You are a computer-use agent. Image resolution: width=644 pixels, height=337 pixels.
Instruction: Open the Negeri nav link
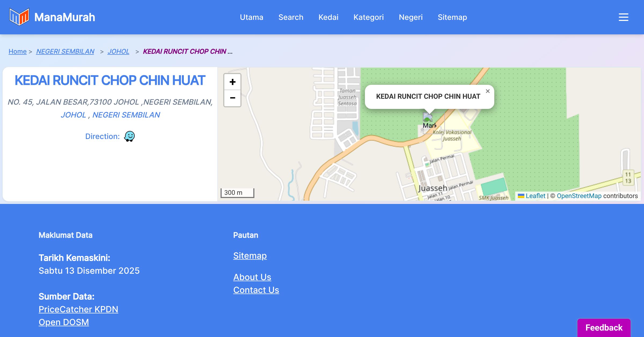(x=411, y=17)
